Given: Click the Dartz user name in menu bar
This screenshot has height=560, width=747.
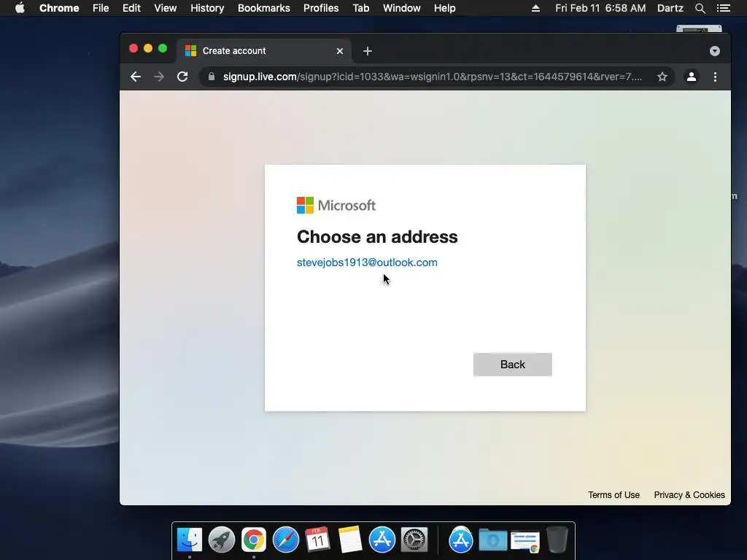Looking at the screenshot, I should (670, 8).
